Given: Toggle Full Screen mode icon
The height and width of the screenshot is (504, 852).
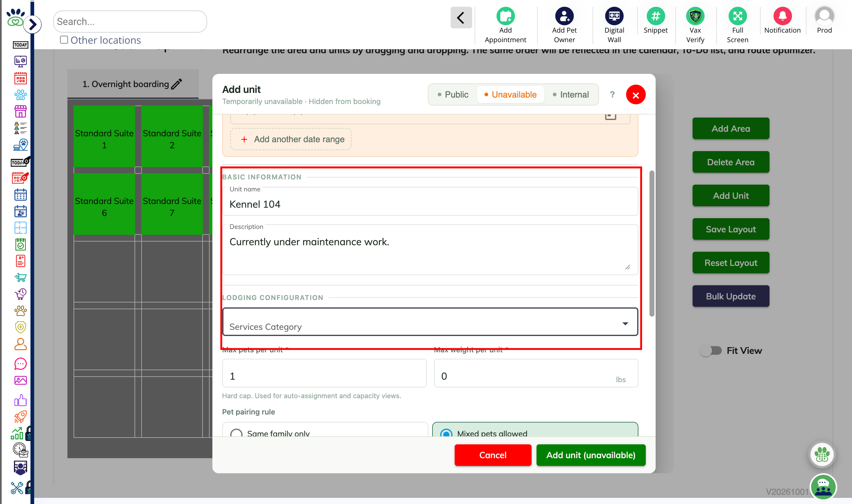Looking at the screenshot, I should [x=737, y=16].
